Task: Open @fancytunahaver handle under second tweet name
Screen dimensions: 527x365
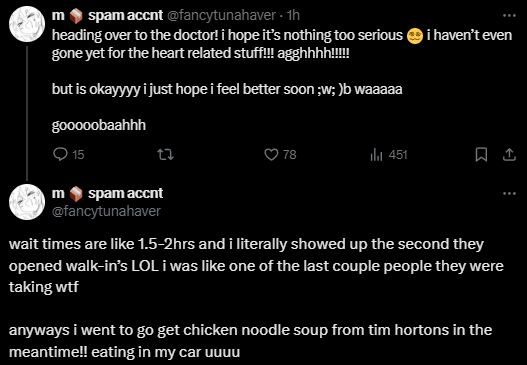Action: 106,211
